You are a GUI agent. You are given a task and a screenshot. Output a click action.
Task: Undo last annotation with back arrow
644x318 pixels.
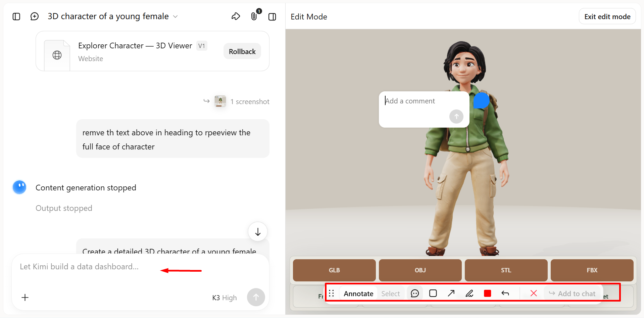pyautogui.click(x=505, y=293)
